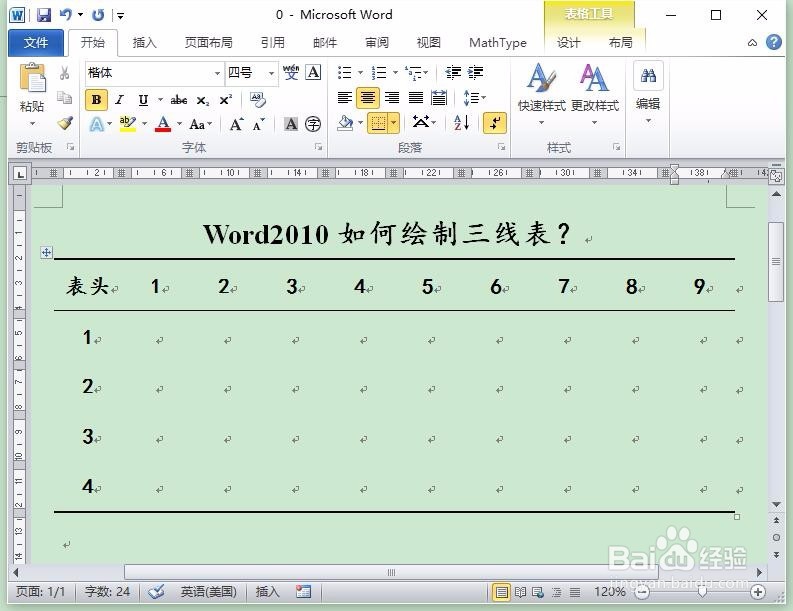Click zoom out minus button
This screenshot has height=611, width=793.
click(642, 592)
